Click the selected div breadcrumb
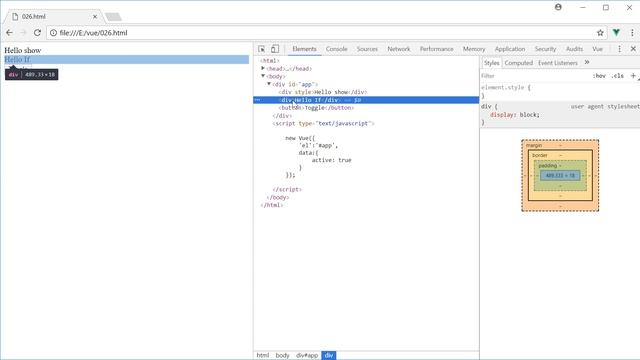The height and width of the screenshot is (360, 640). tap(329, 356)
